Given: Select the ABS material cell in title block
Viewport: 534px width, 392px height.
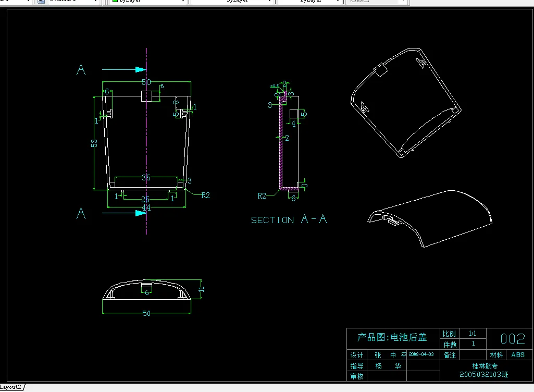Looking at the screenshot, I should click(518, 355).
